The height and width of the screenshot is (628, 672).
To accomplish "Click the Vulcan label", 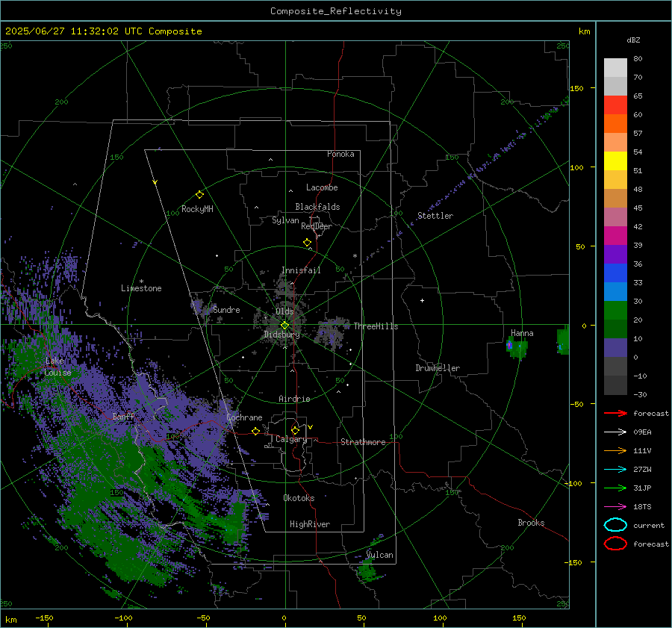I will point(380,555).
